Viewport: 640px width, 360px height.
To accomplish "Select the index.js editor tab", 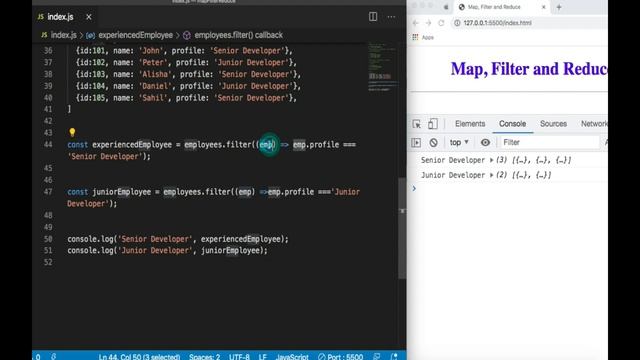I will pos(60,17).
